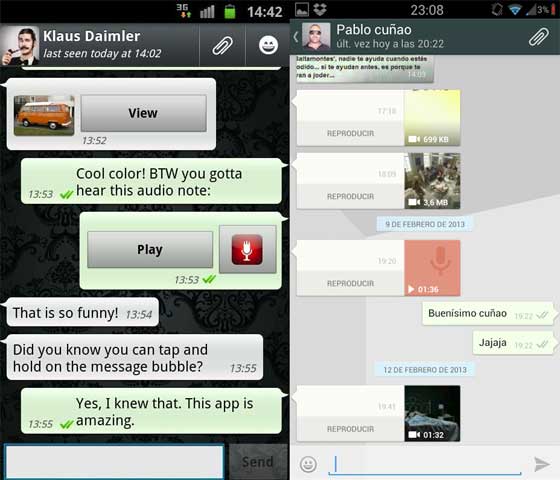The image size is (560, 480).
Task: Open the orange van thumbnail
Action: [44, 115]
